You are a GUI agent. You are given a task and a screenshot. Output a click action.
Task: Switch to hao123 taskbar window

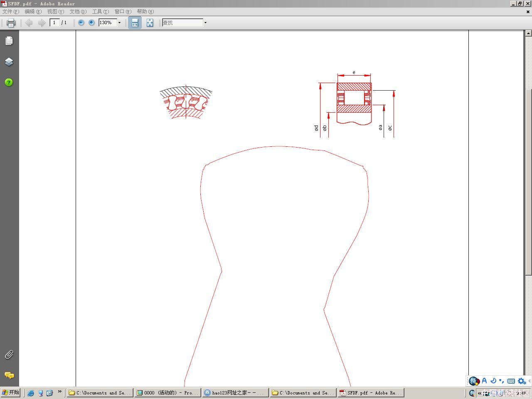235,393
